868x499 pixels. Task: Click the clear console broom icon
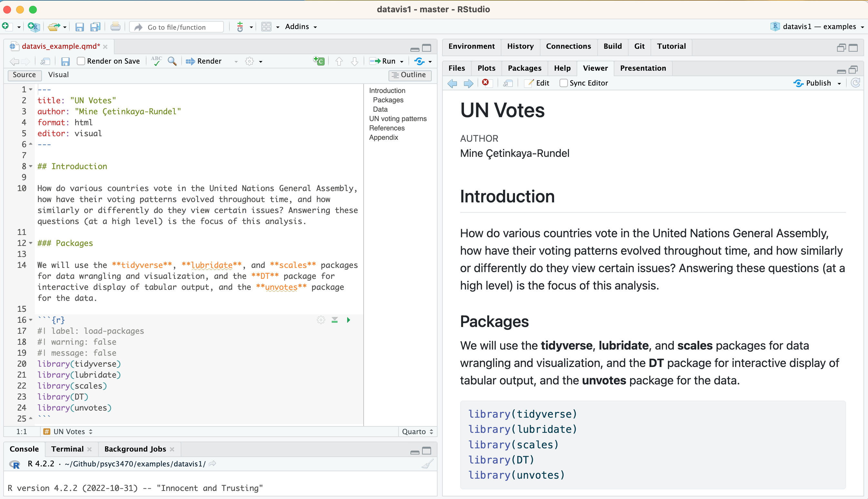(427, 464)
